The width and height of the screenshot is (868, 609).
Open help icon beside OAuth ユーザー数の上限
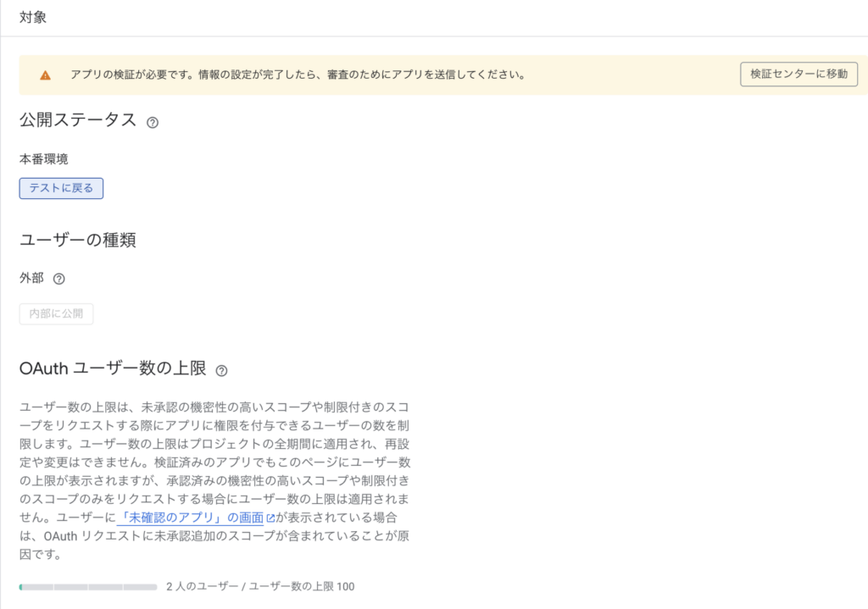click(x=221, y=370)
